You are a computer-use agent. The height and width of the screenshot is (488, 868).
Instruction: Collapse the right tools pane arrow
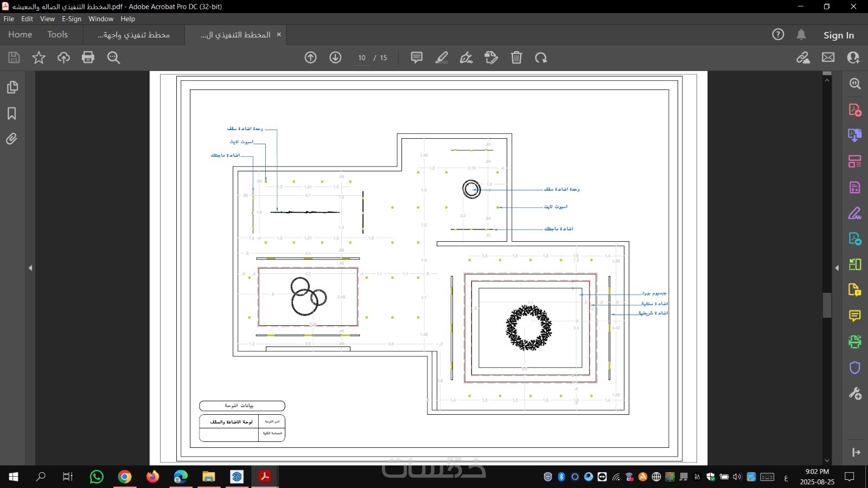click(x=837, y=268)
